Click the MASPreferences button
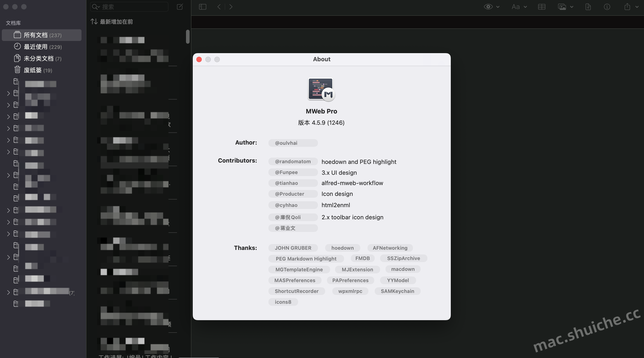This screenshot has width=644, height=358. (295, 280)
